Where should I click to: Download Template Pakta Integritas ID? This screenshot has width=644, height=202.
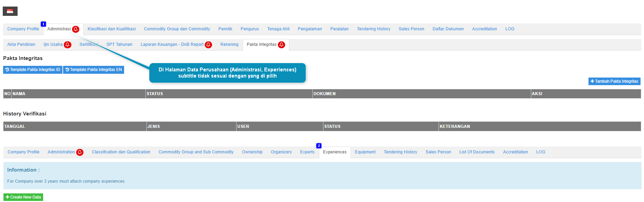[33, 70]
